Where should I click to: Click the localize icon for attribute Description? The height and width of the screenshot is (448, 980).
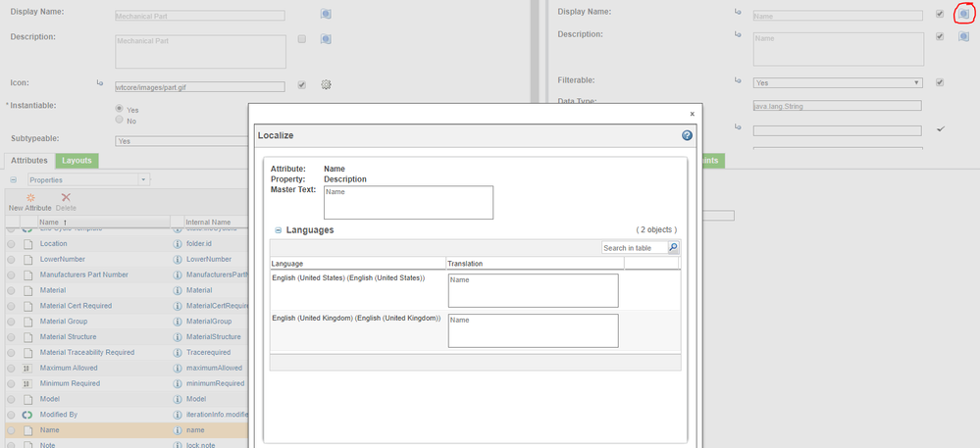[x=962, y=36]
